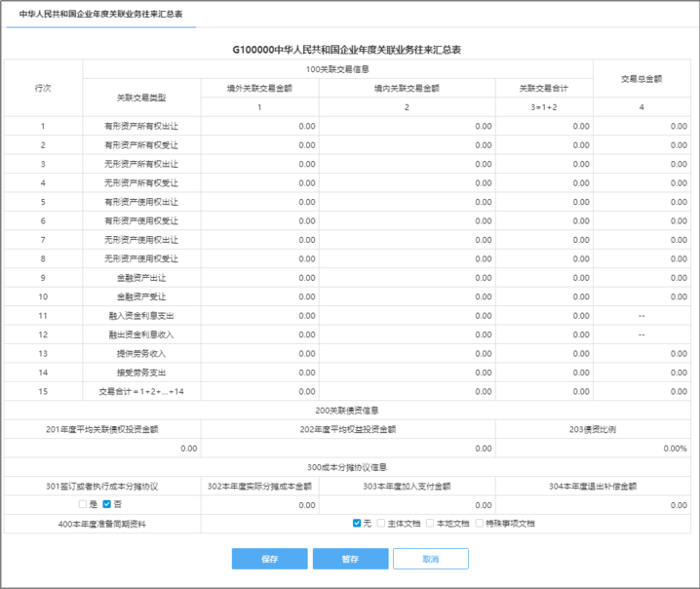
Task: Edit 境外关联交易金额 for 无形资产所有权出让
Action: (x=260, y=164)
